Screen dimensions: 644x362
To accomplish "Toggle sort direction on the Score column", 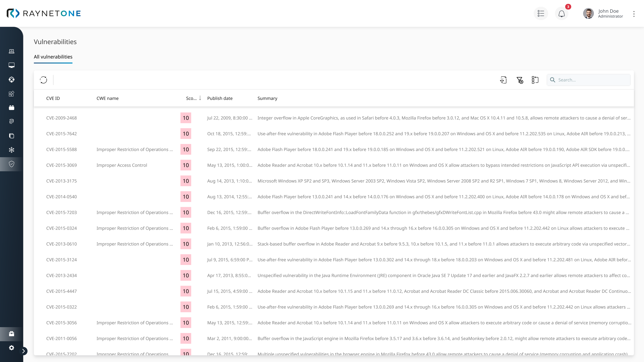I will pyautogui.click(x=200, y=98).
